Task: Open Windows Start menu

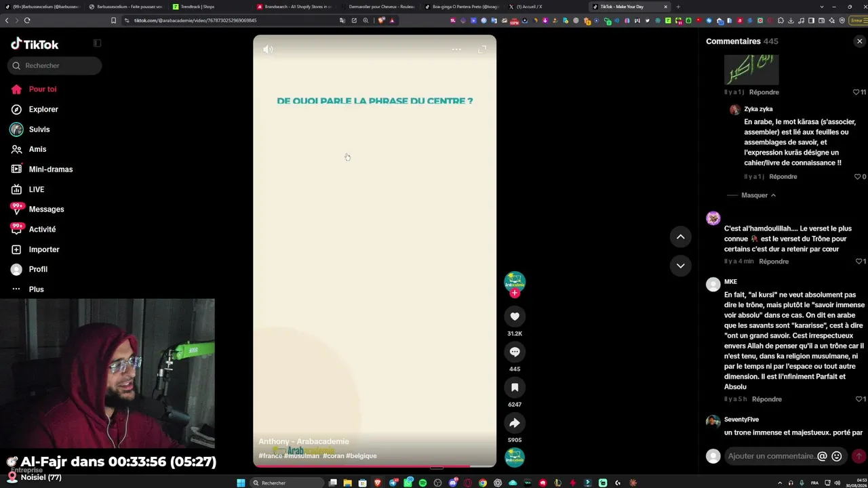Action: pos(241,483)
